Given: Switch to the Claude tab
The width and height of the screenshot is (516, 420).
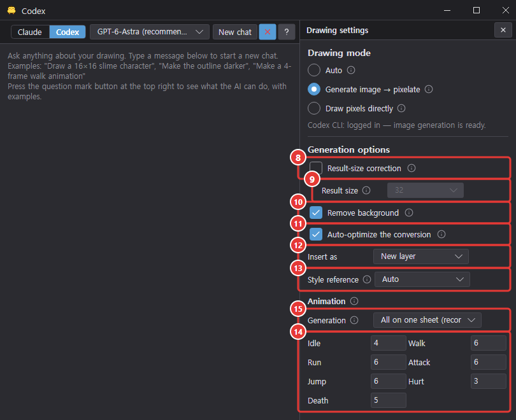Looking at the screenshot, I should pos(30,32).
